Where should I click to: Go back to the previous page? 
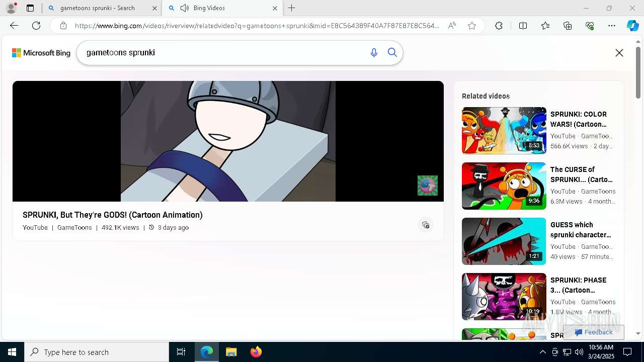click(x=14, y=26)
